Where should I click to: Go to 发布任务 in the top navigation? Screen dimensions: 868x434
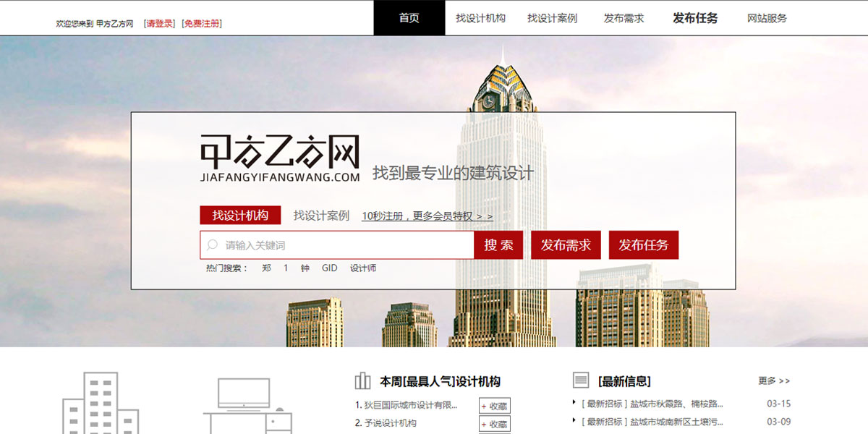[x=695, y=18]
